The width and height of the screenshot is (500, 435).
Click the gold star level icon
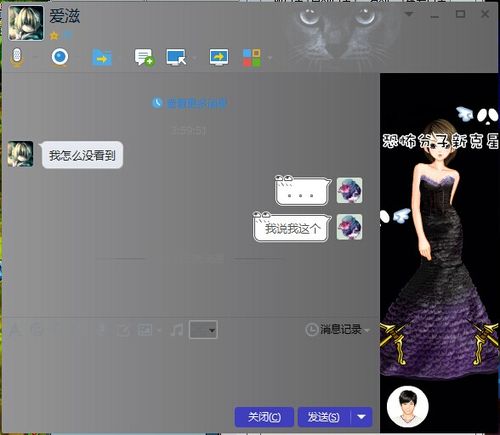[x=54, y=35]
